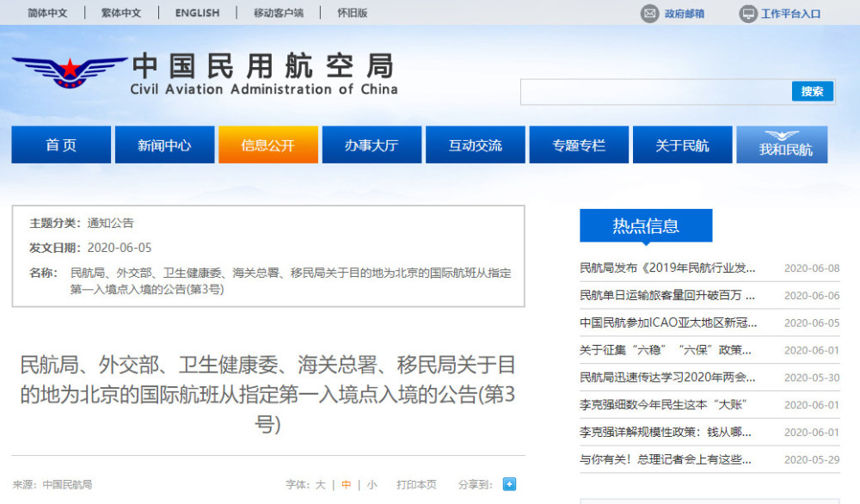860x504 pixels.
Task: Open news 与你有关！总理记者会上有这些...
Action: [666, 459]
